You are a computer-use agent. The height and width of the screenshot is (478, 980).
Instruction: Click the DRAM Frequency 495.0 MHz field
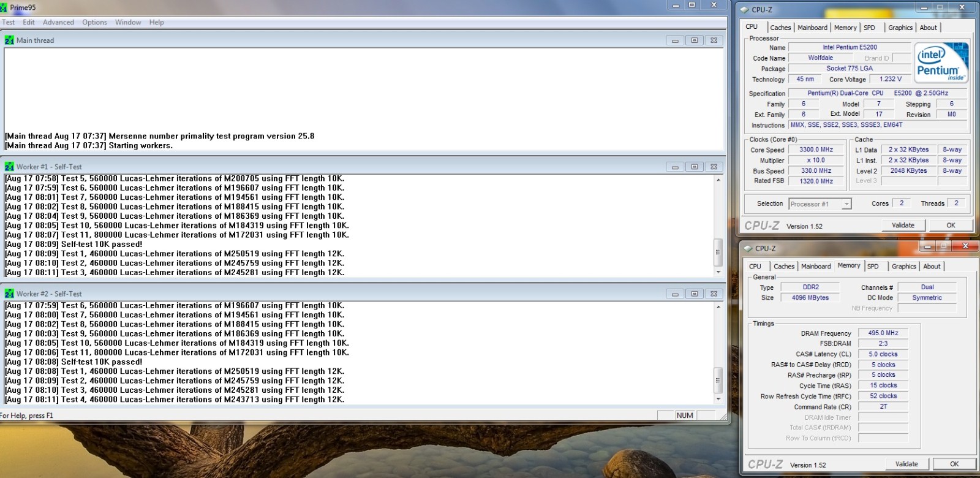point(883,333)
